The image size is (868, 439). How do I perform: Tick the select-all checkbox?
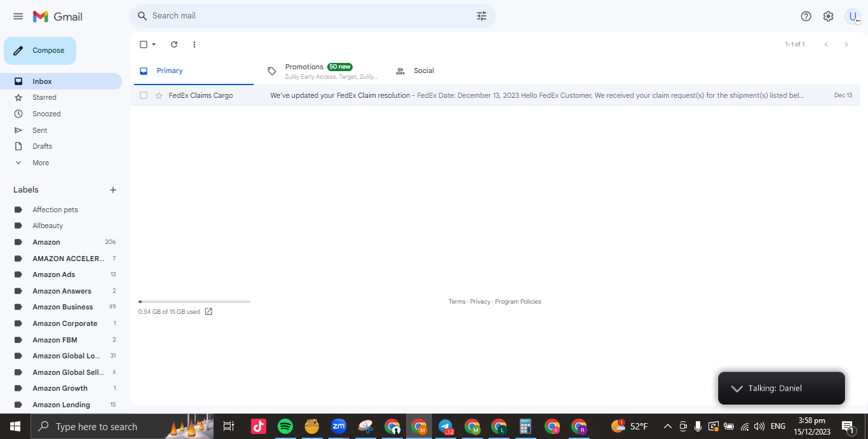144,44
